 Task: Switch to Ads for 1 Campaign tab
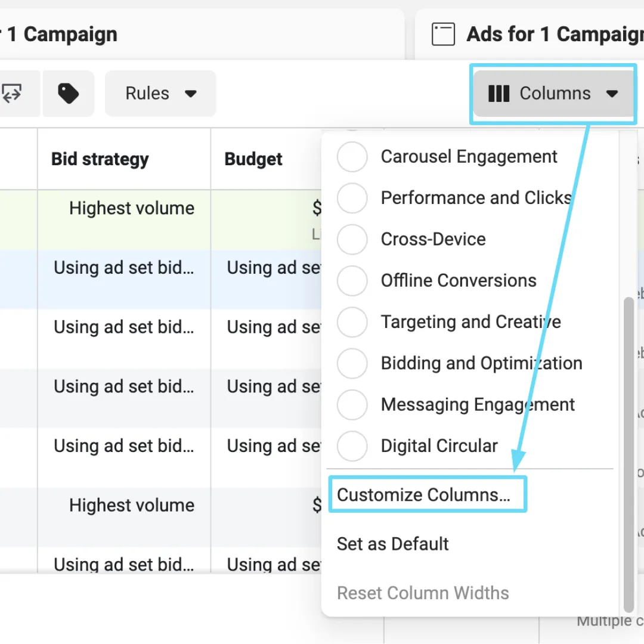click(549, 35)
